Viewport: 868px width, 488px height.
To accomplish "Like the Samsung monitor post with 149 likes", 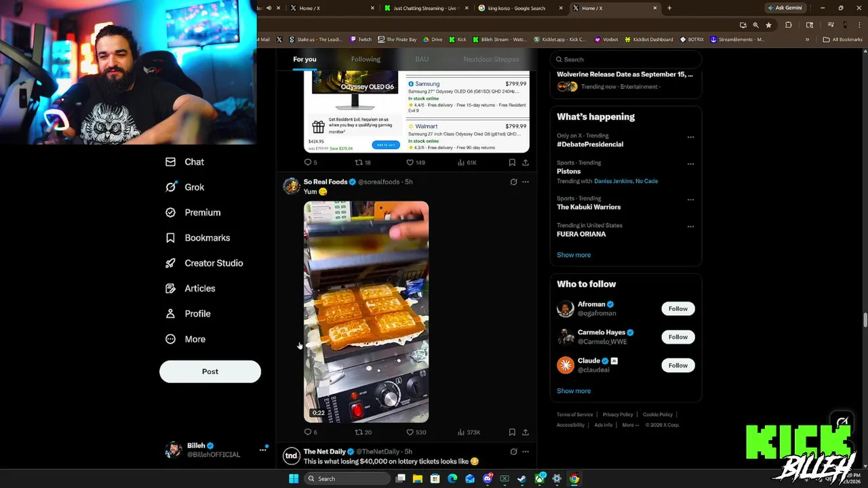I will 416,163.
